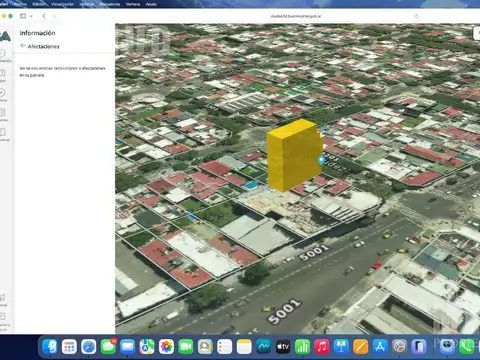The height and width of the screenshot is (360, 480).
Task: Open the Visualización menu
Action: (62, 4)
